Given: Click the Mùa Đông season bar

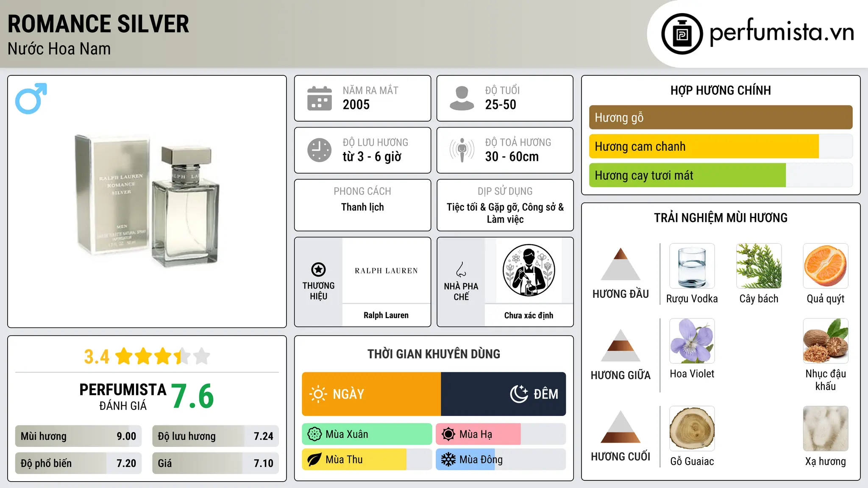Looking at the screenshot, I should (501, 460).
